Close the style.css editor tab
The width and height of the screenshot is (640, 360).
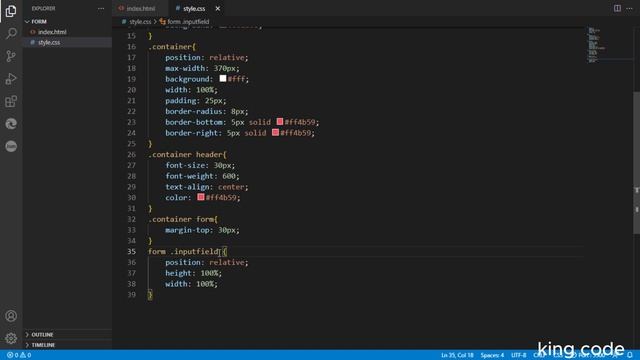(218, 9)
